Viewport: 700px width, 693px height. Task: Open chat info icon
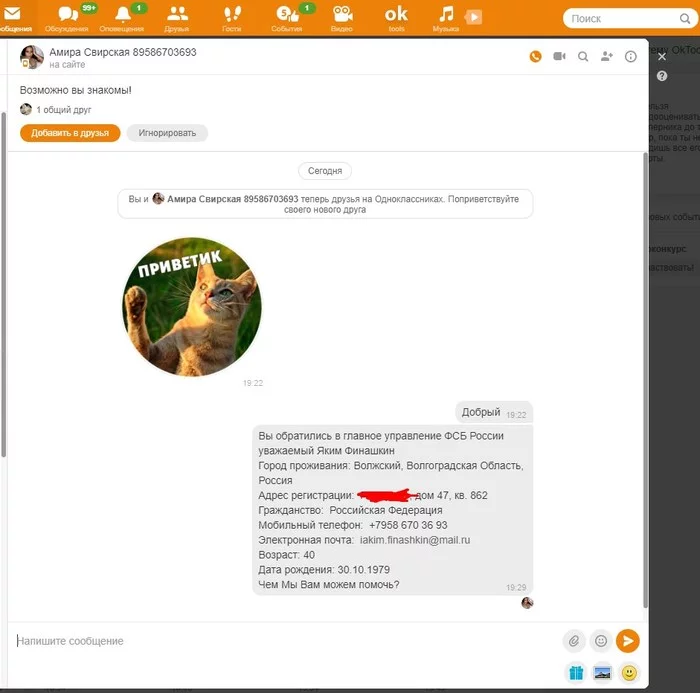tap(630, 56)
